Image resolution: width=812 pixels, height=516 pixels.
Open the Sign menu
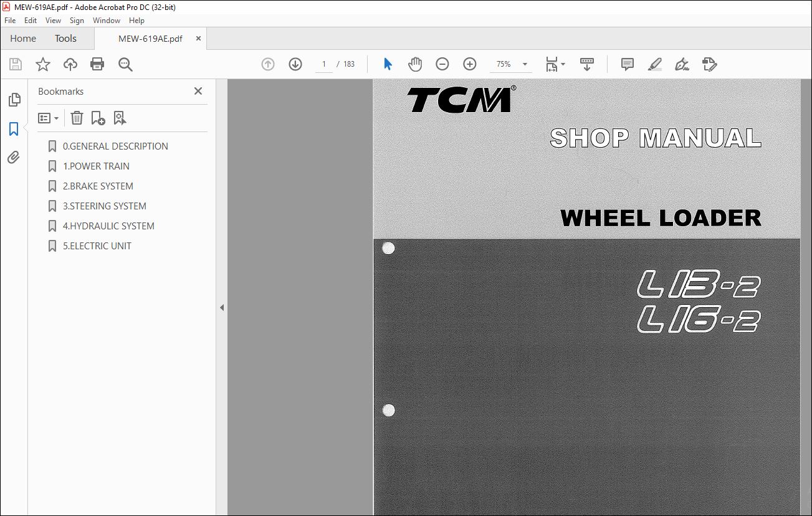click(x=77, y=21)
